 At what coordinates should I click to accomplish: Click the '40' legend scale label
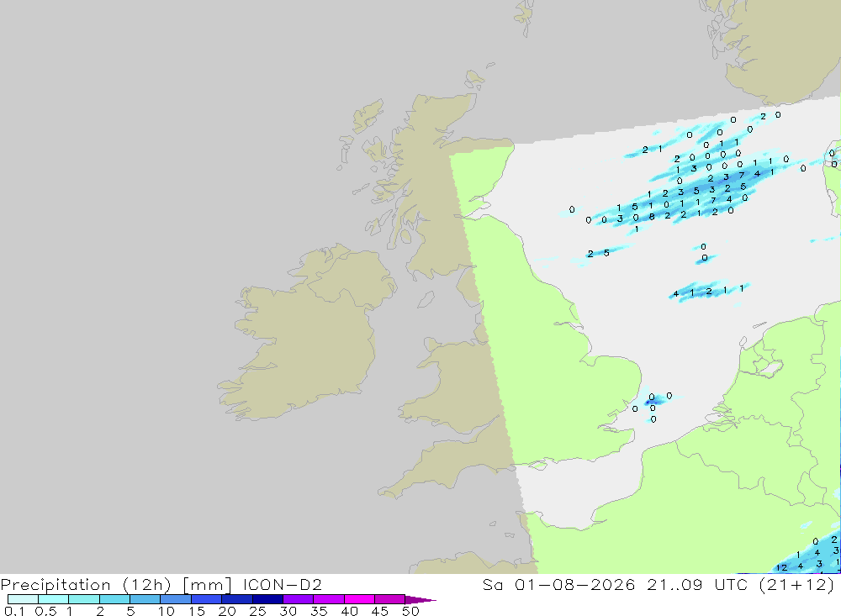coord(350,611)
